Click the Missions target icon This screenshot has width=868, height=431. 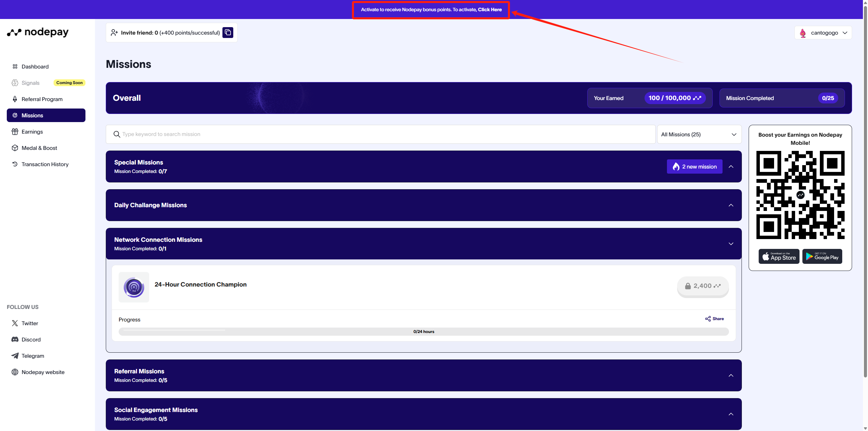click(15, 115)
